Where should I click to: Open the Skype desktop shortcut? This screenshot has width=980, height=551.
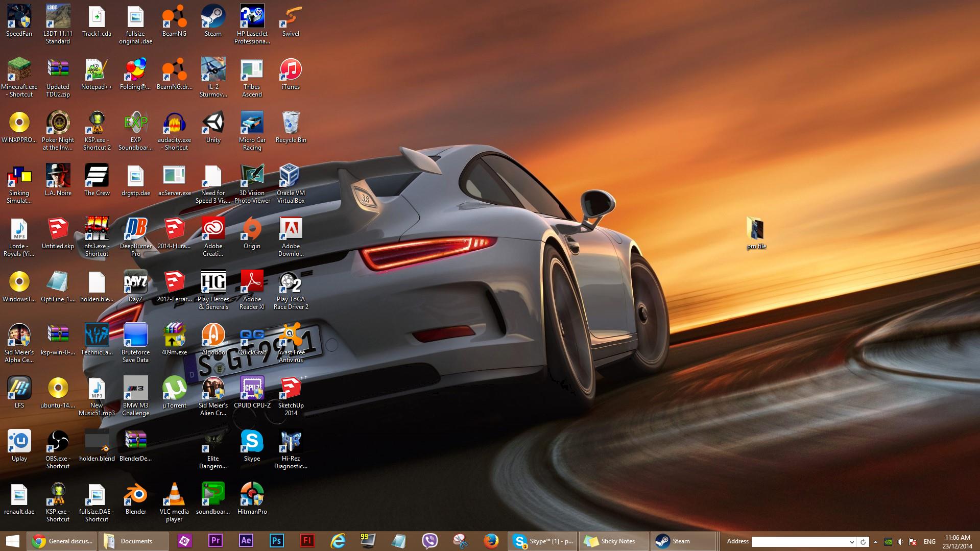pos(252,446)
